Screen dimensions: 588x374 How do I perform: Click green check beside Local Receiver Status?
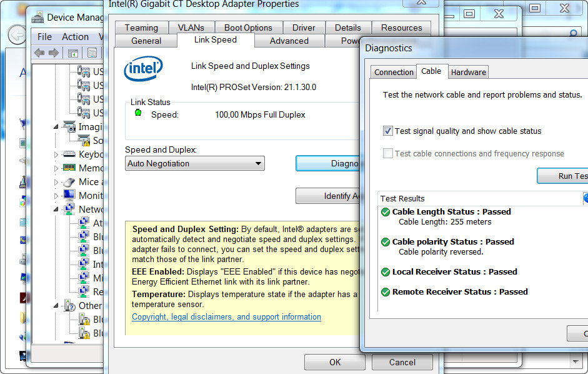[x=386, y=272]
